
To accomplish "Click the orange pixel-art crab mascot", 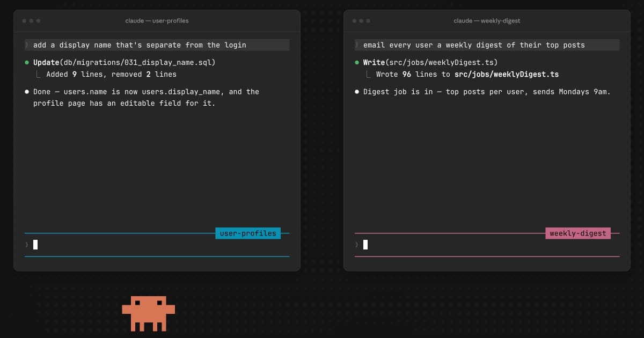I will (149, 313).
